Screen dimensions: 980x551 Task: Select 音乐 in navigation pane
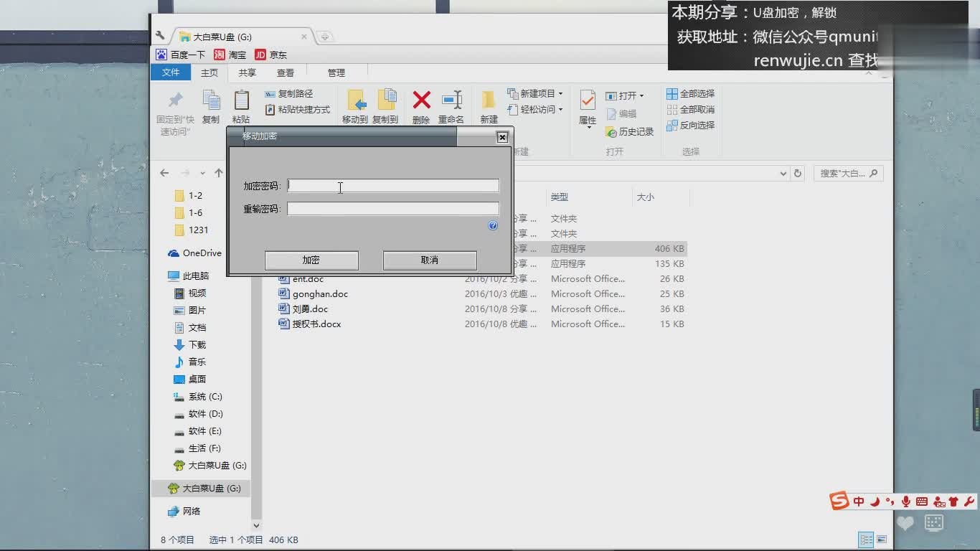point(191,362)
